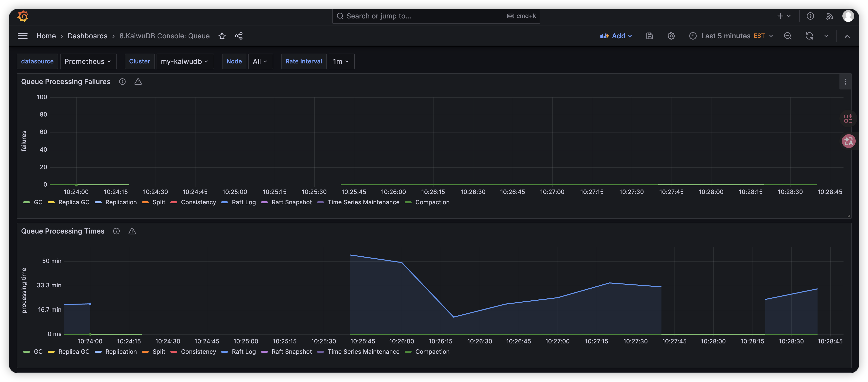
Task: Open the 1m Rate Interval dropdown
Action: tap(341, 62)
